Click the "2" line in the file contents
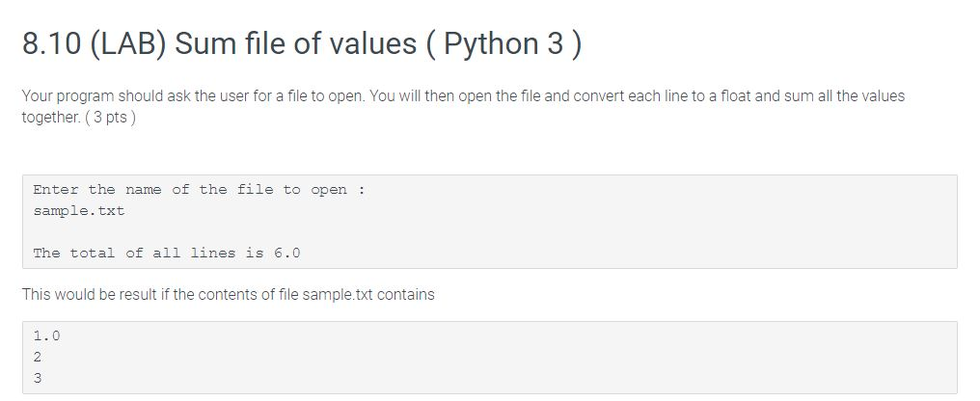 [38, 358]
